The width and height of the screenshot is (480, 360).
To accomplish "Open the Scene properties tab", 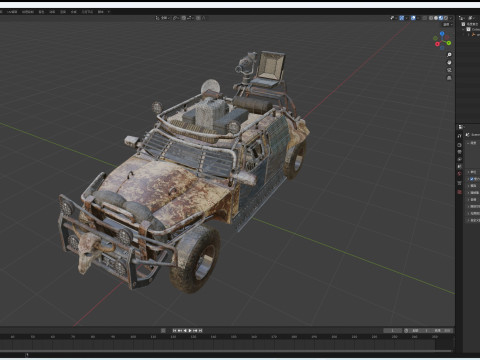I will pos(459,166).
